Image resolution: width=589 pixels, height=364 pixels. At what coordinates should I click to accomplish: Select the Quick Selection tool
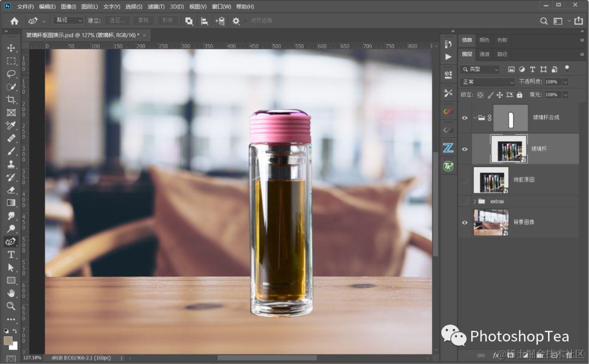[11, 87]
